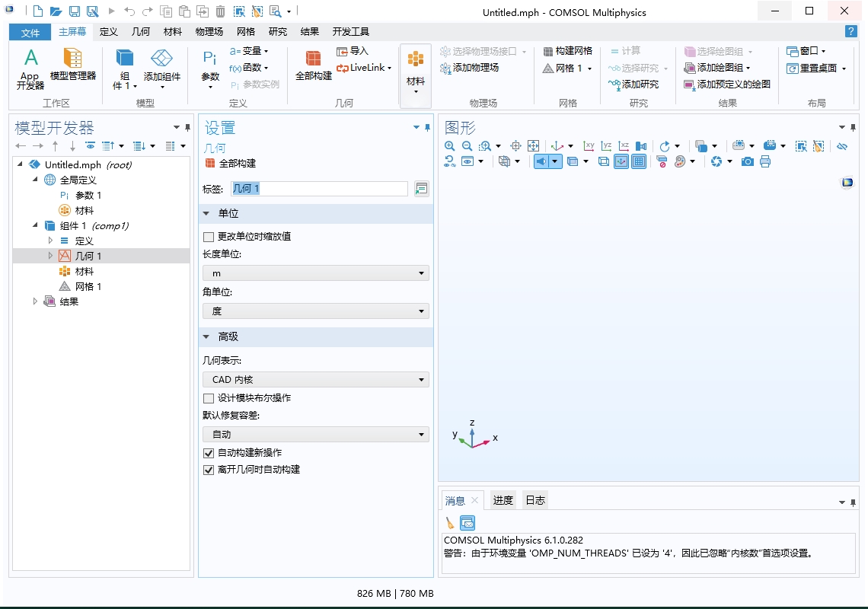Click the open folder icon in title toolbar

(x=56, y=11)
